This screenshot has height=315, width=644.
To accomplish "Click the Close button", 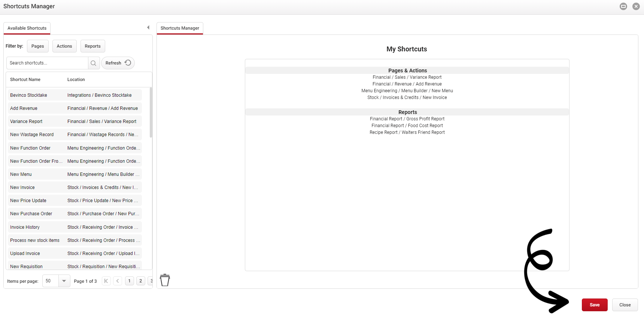I will [x=625, y=305].
